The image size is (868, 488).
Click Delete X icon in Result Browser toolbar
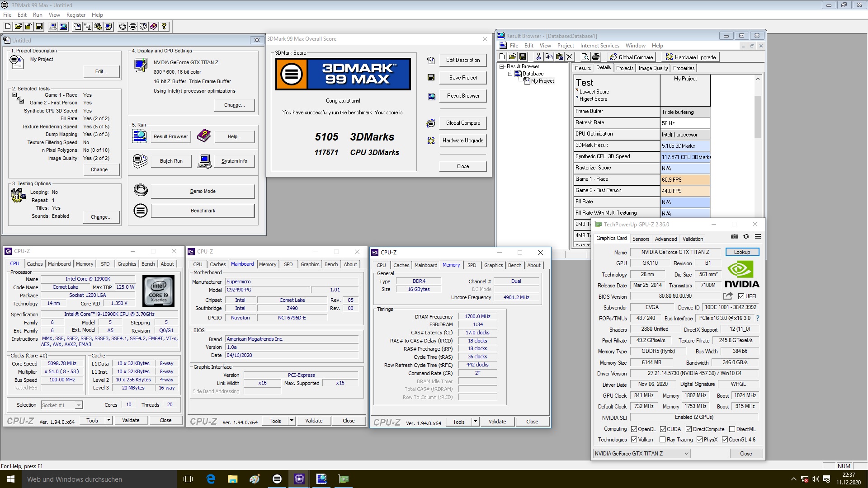tap(570, 57)
